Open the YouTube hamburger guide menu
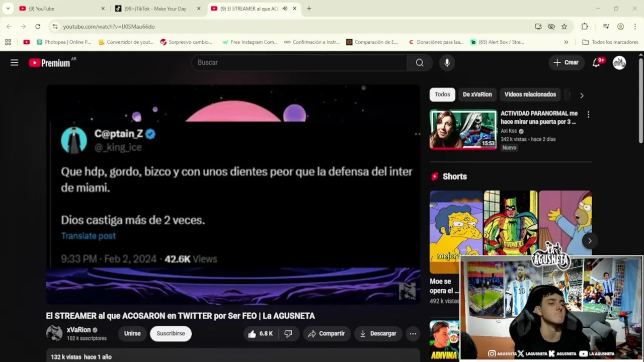This screenshot has height=362, width=644. click(14, 62)
